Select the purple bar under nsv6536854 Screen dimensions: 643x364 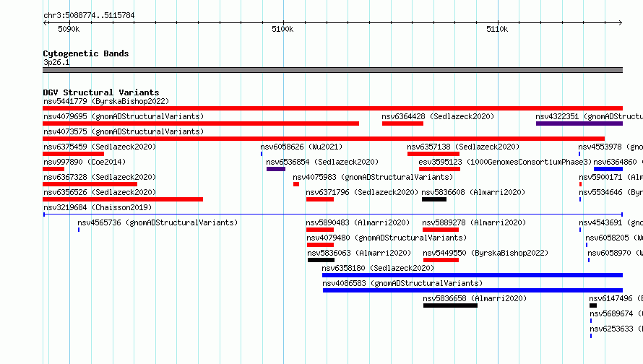[x=276, y=169]
